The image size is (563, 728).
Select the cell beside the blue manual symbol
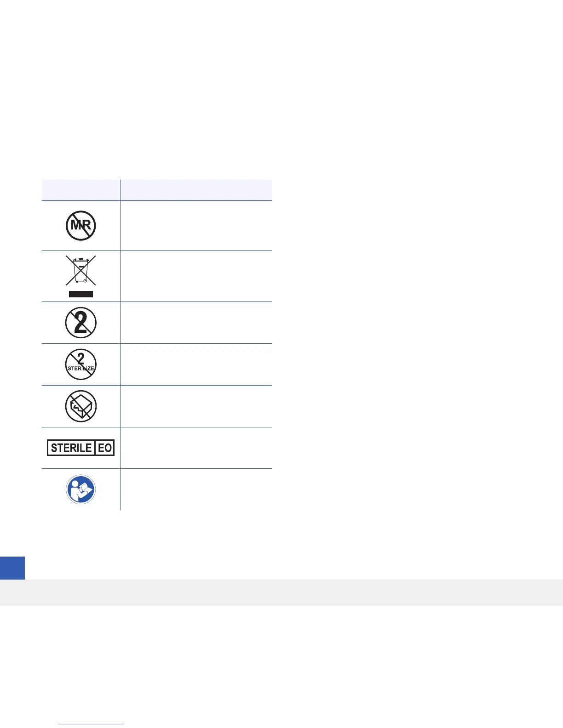(x=196, y=489)
